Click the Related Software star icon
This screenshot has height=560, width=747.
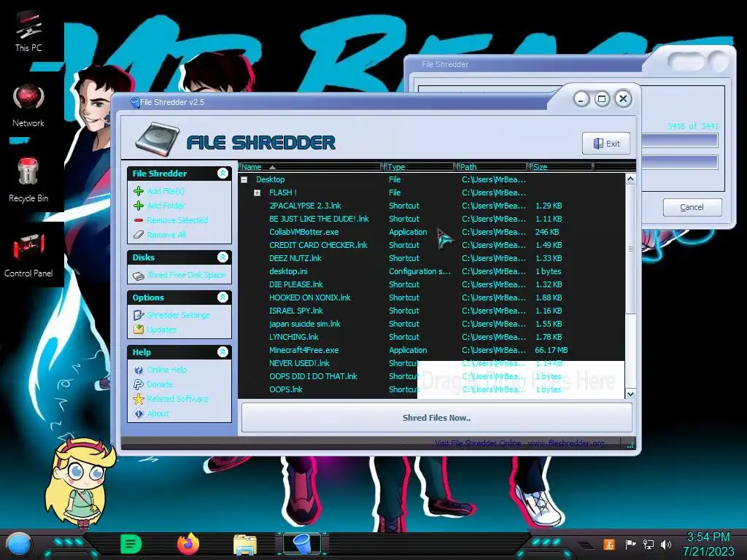pyautogui.click(x=139, y=399)
